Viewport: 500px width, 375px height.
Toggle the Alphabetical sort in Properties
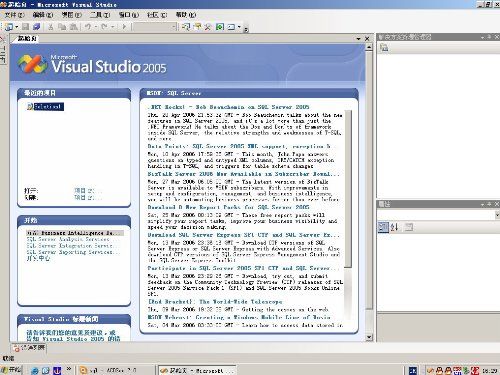[x=394, y=227]
